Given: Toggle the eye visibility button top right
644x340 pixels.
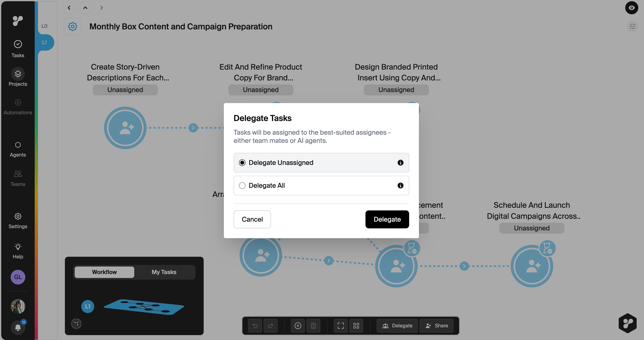Looking at the screenshot, I should pos(632,8).
